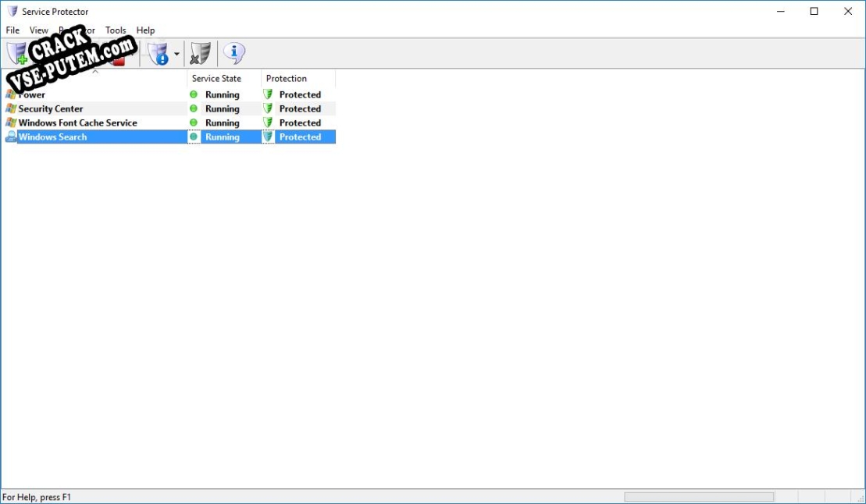866x504 pixels.
Task: Click Windows flag icon beside Font Cache Service
Action: pos(11,122)
